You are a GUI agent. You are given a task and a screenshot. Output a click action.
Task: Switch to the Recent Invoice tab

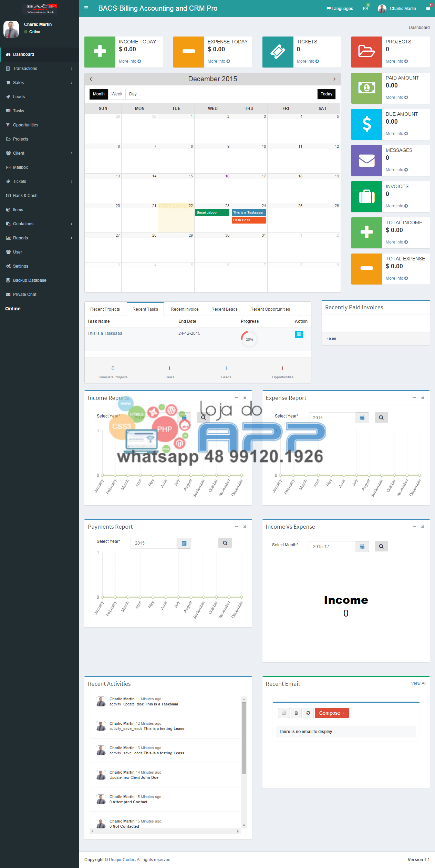tap(185, 309)
